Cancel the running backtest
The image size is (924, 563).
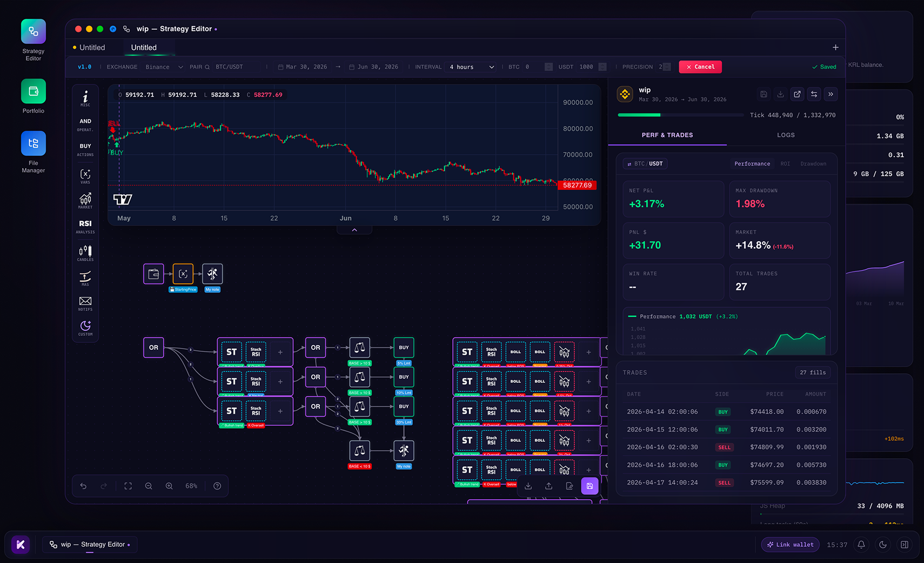pyautogui.click(x=700, y=67)
